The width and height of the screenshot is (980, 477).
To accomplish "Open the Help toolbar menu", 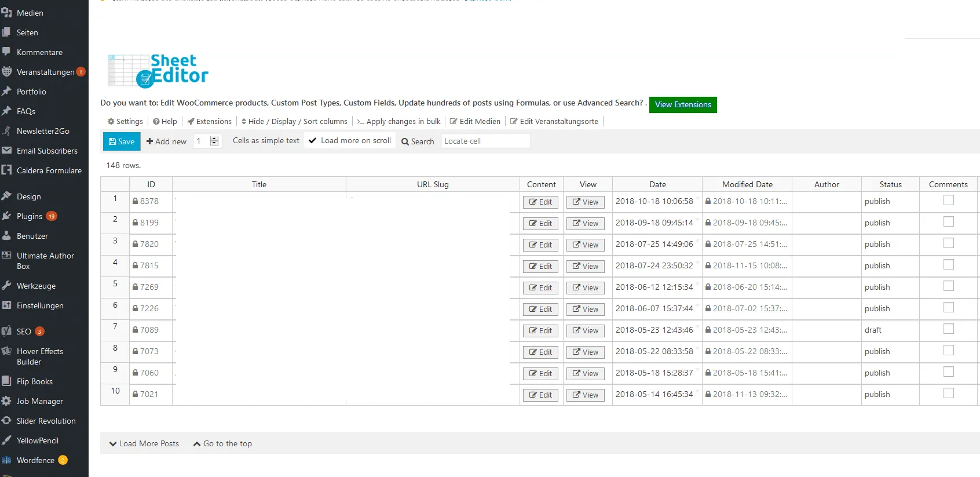I will coord(165,121).
